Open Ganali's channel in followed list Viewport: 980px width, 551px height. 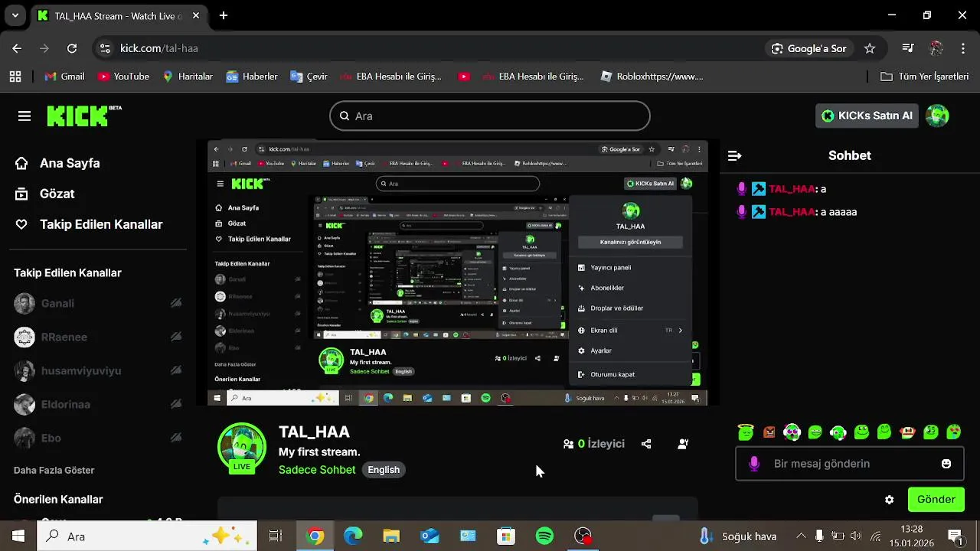pyautogui.click(x=98, y=303)
